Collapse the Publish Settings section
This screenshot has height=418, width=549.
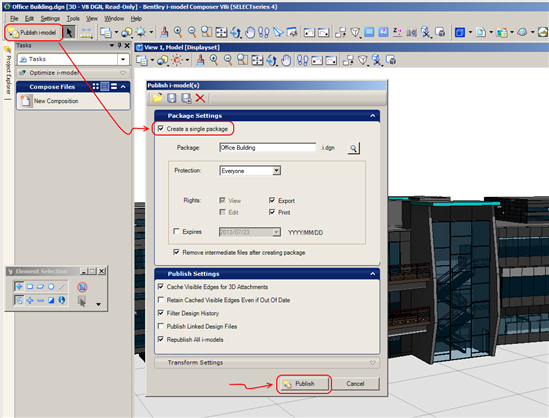[x=373, y=274]
